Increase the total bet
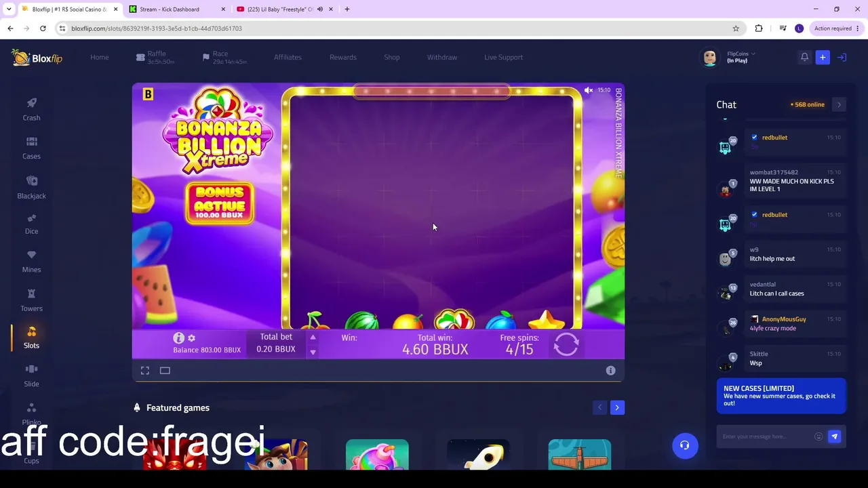The height and width of the screenshot is (488, 868). click(x=313, y=337)
